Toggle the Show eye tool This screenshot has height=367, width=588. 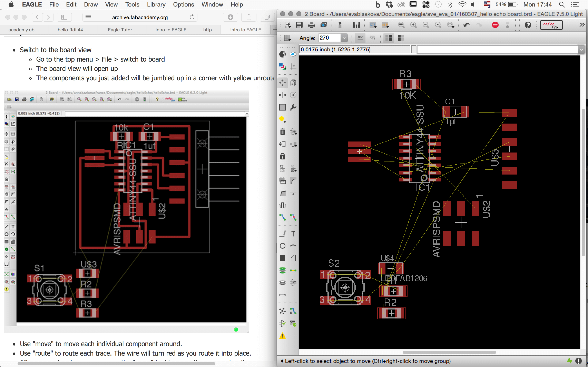tap(293, 54)
